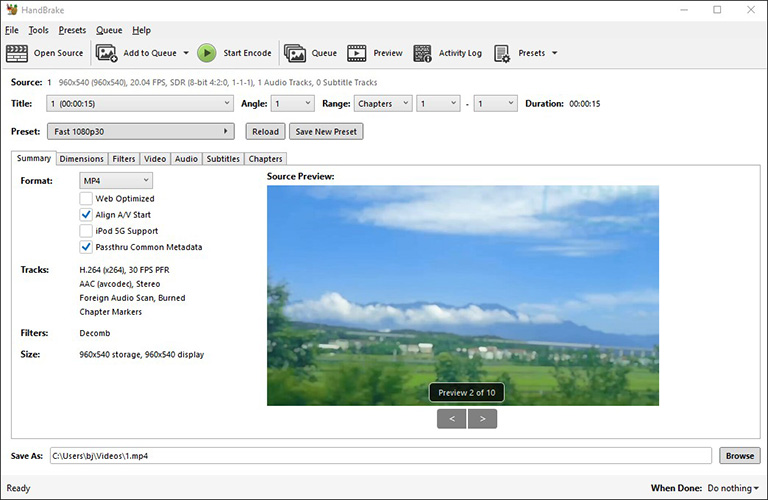Switch to the Dimensions tab
The height and width of the screenshot is (500, 768).
click(81, 159)
